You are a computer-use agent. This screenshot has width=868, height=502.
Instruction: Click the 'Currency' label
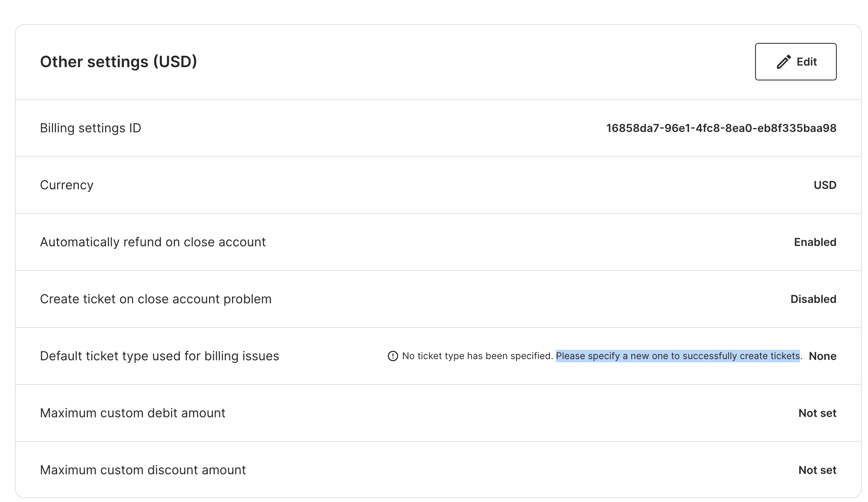click(x=67, y=185)
